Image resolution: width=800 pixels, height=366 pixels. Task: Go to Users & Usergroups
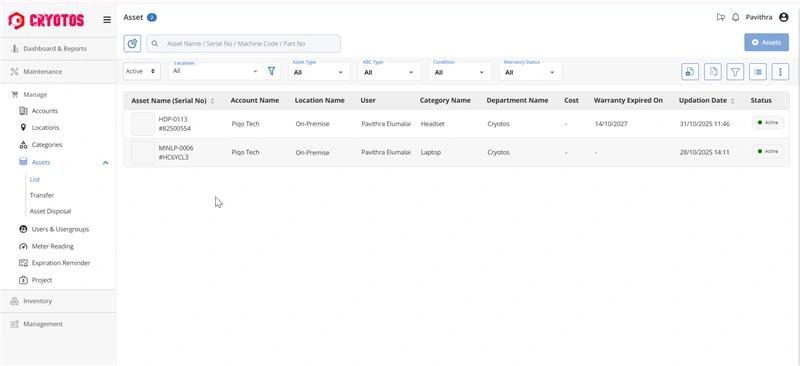point(60,229)
